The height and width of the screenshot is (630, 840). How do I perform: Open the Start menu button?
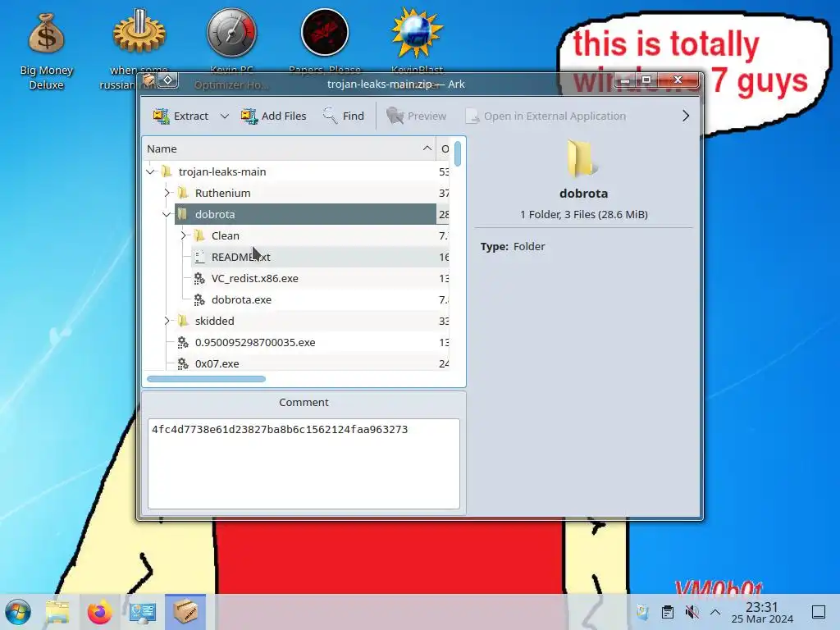tap(18, 612)
